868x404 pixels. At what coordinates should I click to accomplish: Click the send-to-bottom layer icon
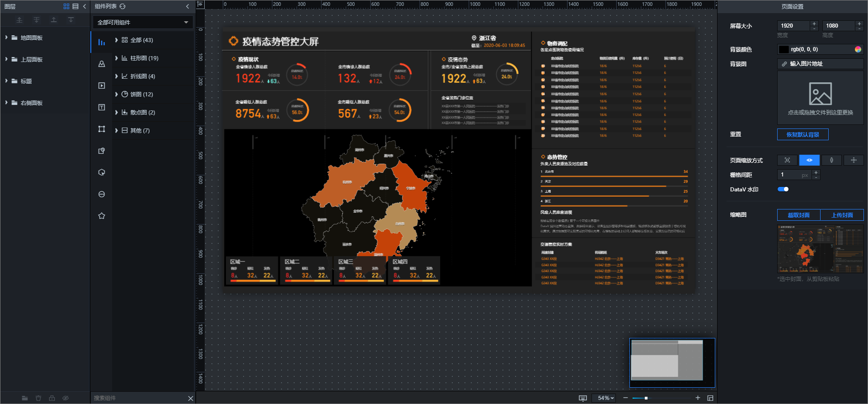tap(37, 20)
